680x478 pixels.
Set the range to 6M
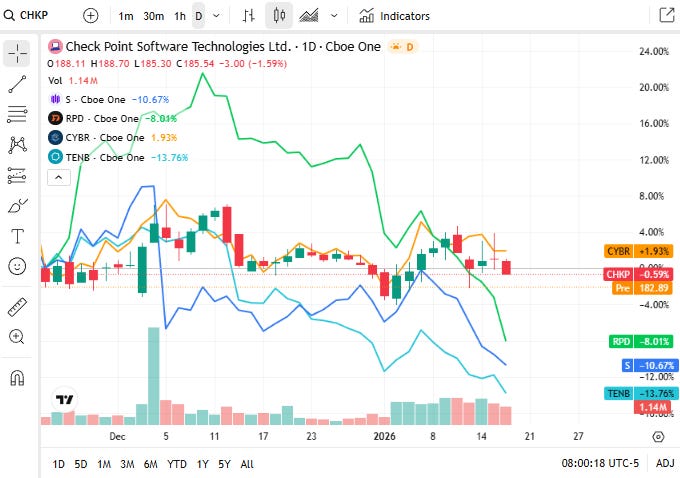point(150,464)
